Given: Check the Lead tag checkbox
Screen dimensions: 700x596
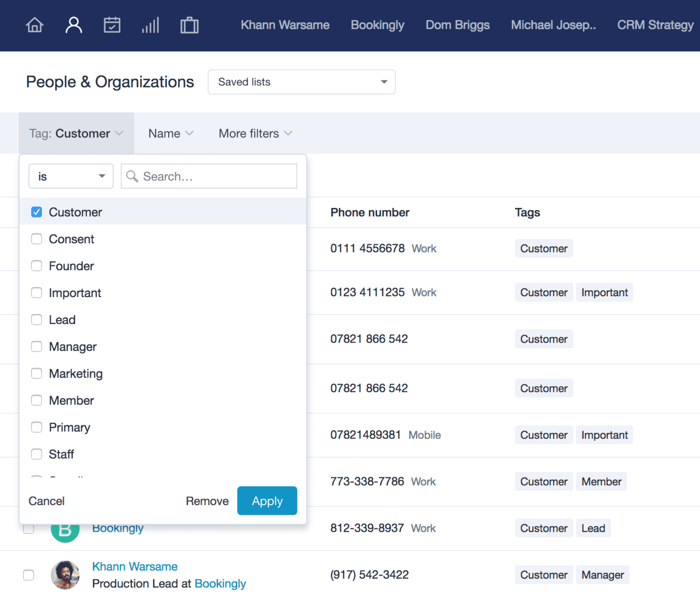Looking at the screenshot, I should pyautogui.click(x=37, y=320).
